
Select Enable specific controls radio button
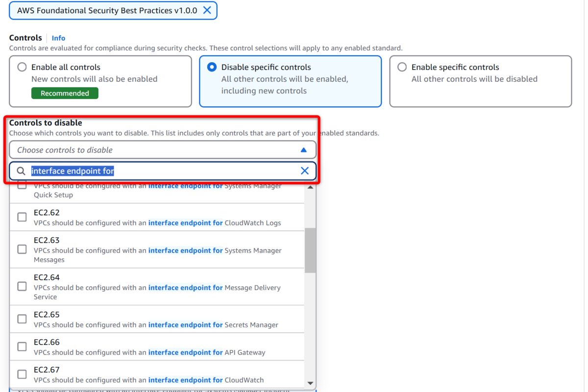402,67
